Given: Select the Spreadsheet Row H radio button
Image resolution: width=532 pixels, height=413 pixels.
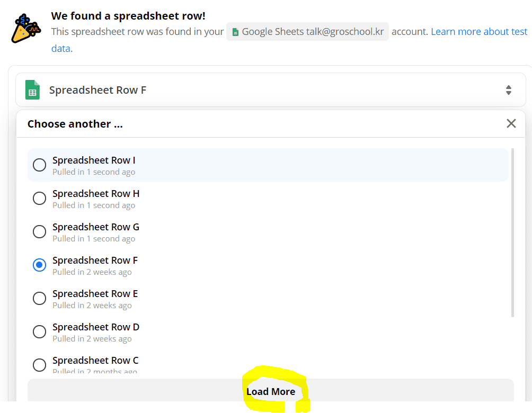Looking at the screenshot, I should tap(39, 199).
